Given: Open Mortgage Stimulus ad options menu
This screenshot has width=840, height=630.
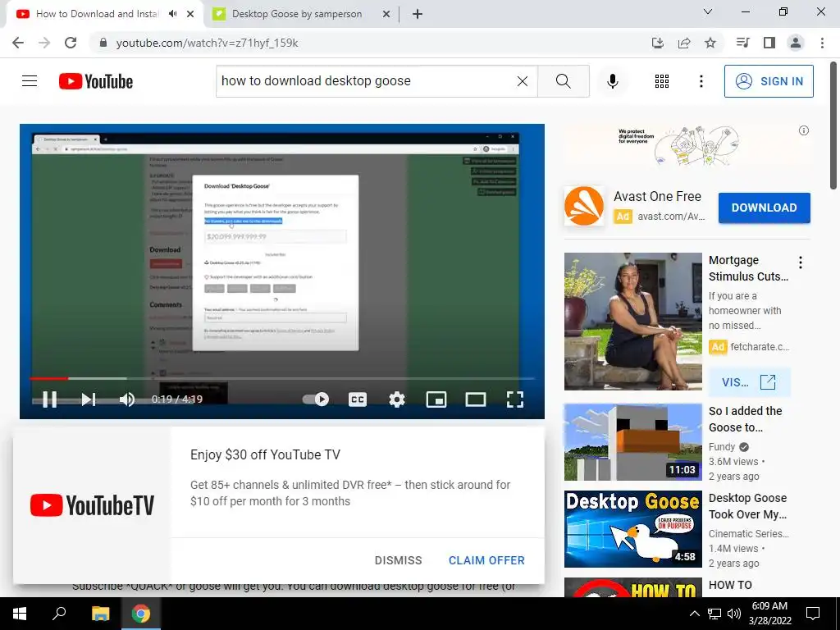Looking at the screenshot, I should point(801,262).
